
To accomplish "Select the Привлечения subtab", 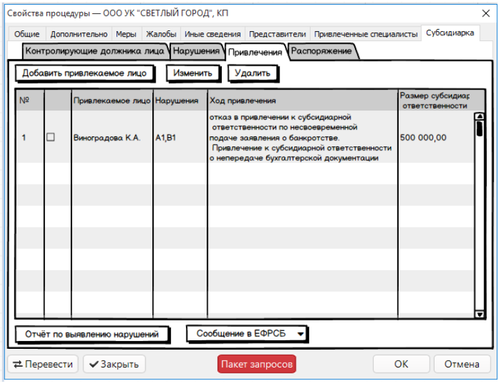I will click(x=255, y=52).
